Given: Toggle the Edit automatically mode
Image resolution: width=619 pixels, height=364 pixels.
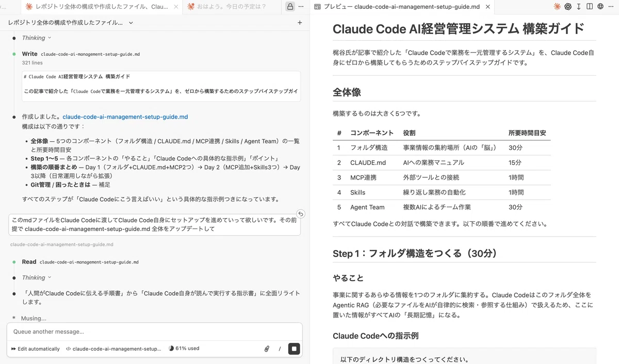Looking at the screenshot, I should click(35, 349).
